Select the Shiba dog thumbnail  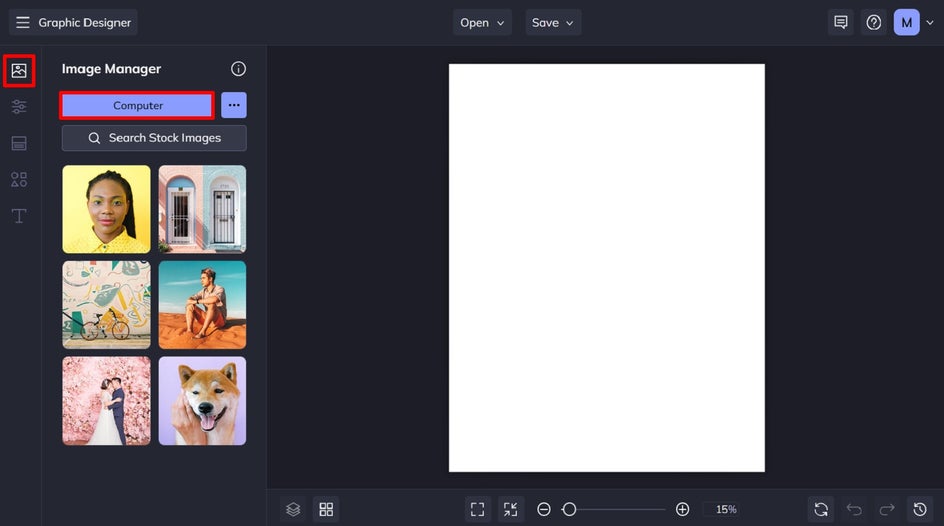click(x=202, y=401)
